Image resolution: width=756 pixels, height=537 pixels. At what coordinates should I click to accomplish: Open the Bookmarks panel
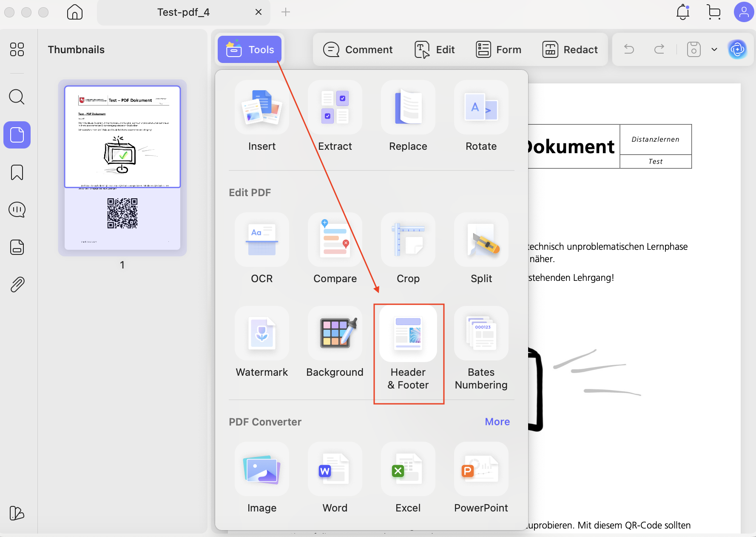pos(17,172)
